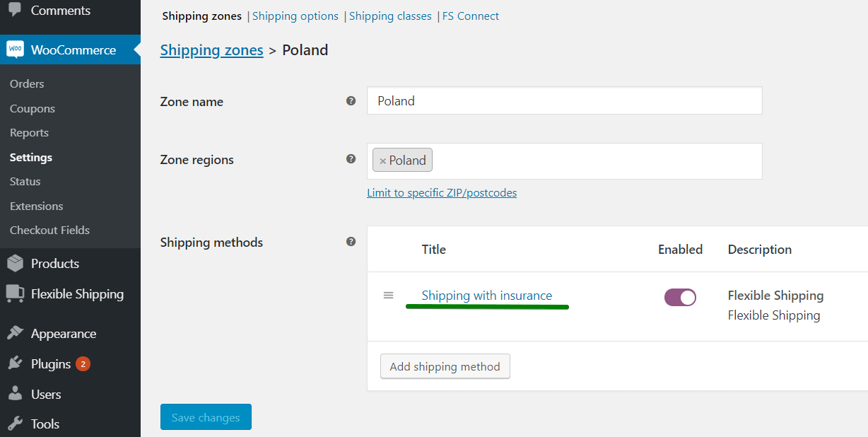
Task: Click the Add shipping method button
Action: tap(445, 366)
